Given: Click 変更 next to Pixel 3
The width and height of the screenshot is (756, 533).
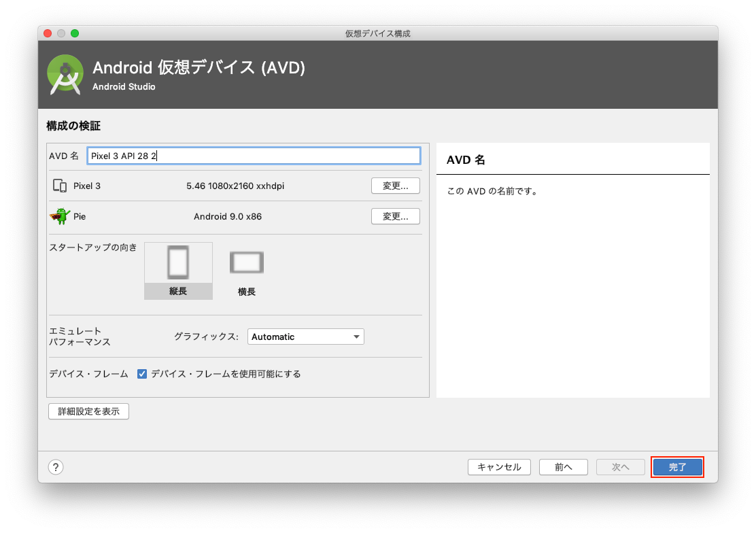Looking at the screenshot, I should [395, 185].
